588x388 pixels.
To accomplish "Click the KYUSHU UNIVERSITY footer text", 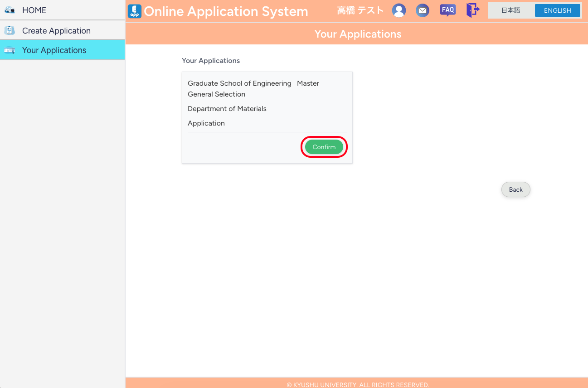I will coord(358,384).
